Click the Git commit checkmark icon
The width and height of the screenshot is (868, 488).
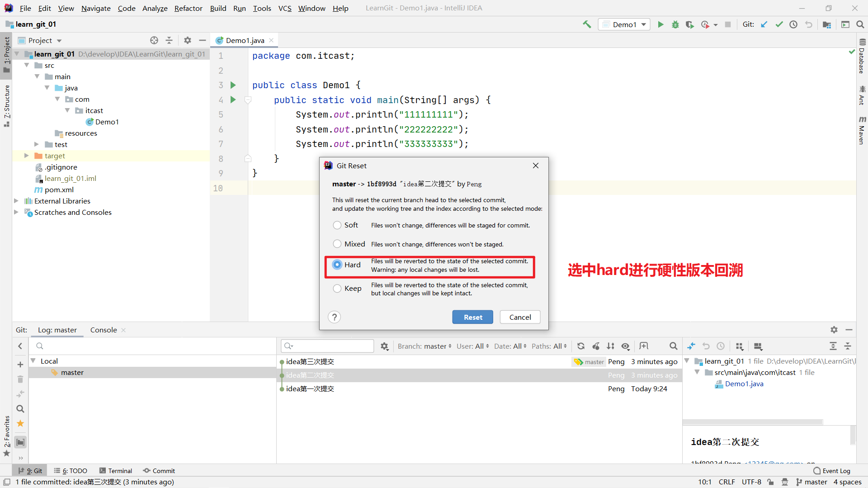(779, 24)
